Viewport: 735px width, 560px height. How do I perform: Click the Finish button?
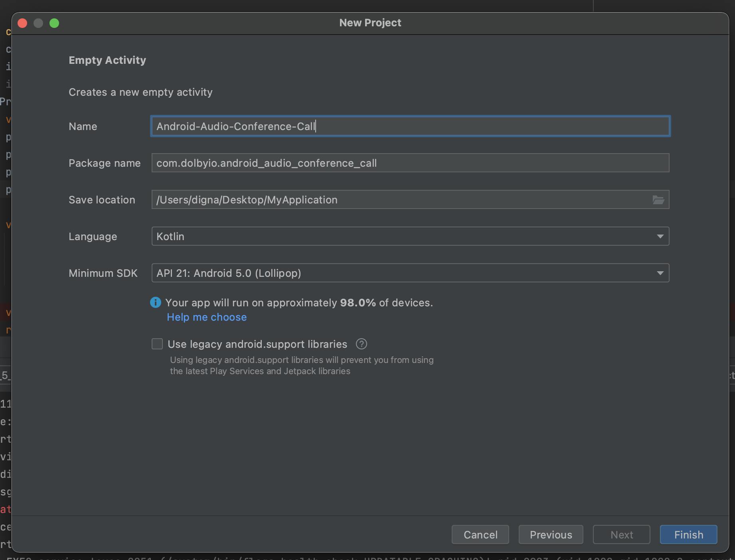[x=688, y=534]
